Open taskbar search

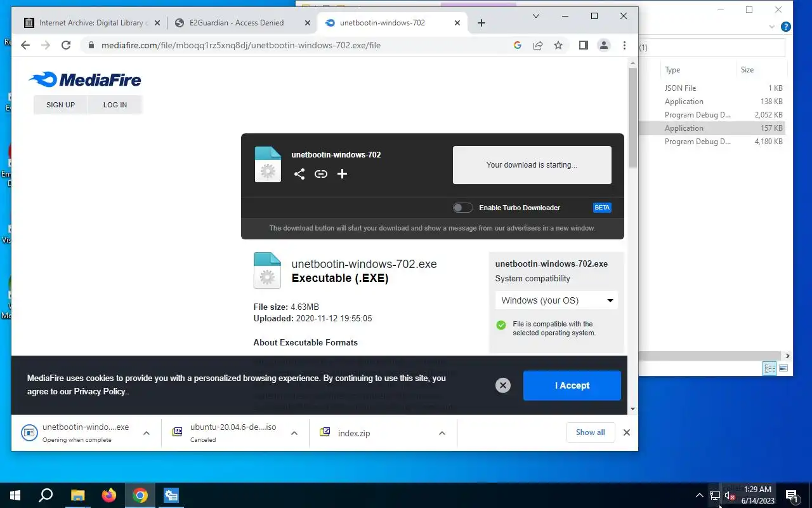tap(46, 495)
